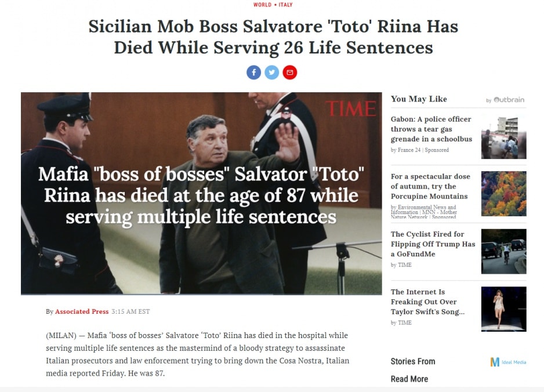The width and height of the screenshot is (544, 392).
Task: Click the Ideal Media logo
Action: point(508,362)
